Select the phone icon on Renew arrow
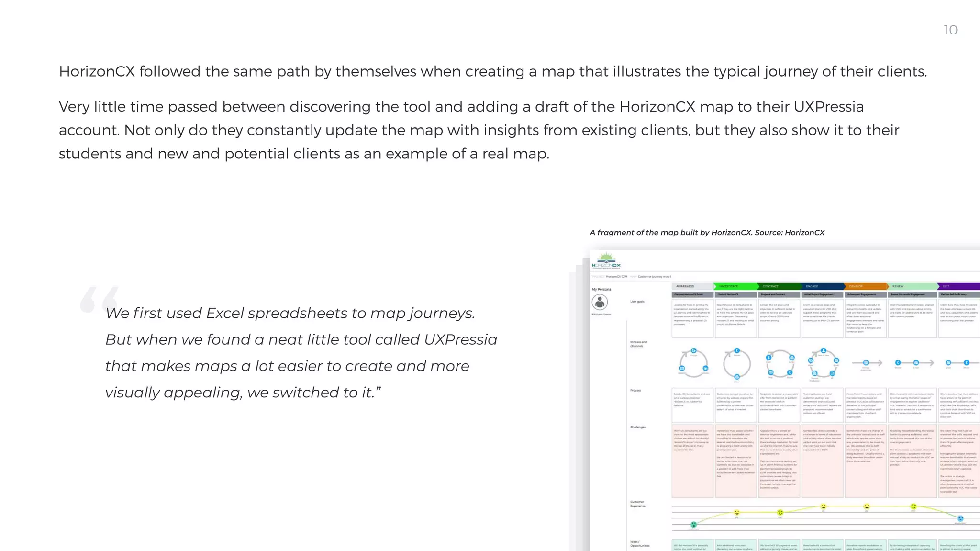The width and height of the screenshot is (980, 551). point(898,363)
